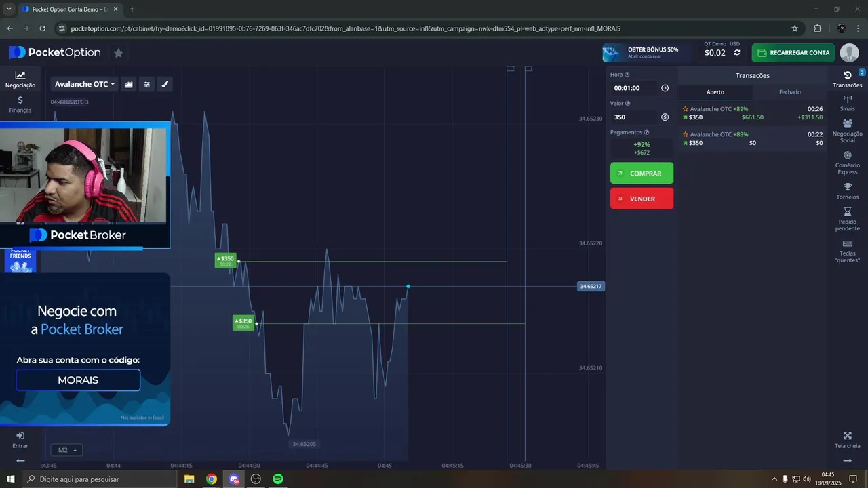Click Windows search box
The image size is (868, 488).
(x=99, y=479)
